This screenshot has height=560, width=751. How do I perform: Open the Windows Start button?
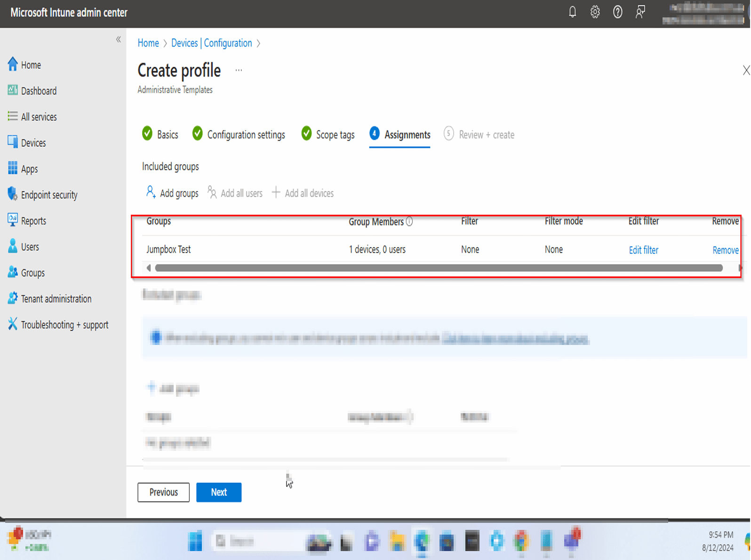click(195, 541)
